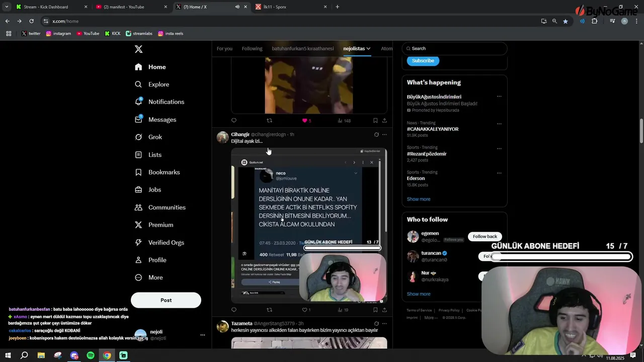Open options for BüyükAğustosİndirimleri promoted trend

click(499, 97)
